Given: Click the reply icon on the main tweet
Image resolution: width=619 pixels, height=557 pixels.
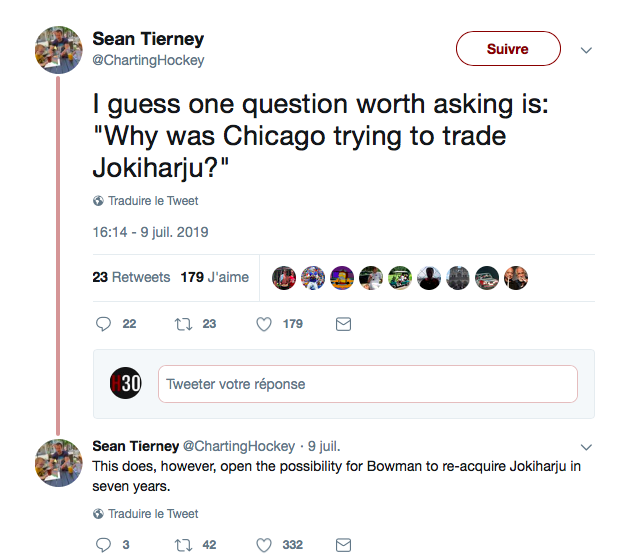Looking at the screenshot, I should coord(102,324).
